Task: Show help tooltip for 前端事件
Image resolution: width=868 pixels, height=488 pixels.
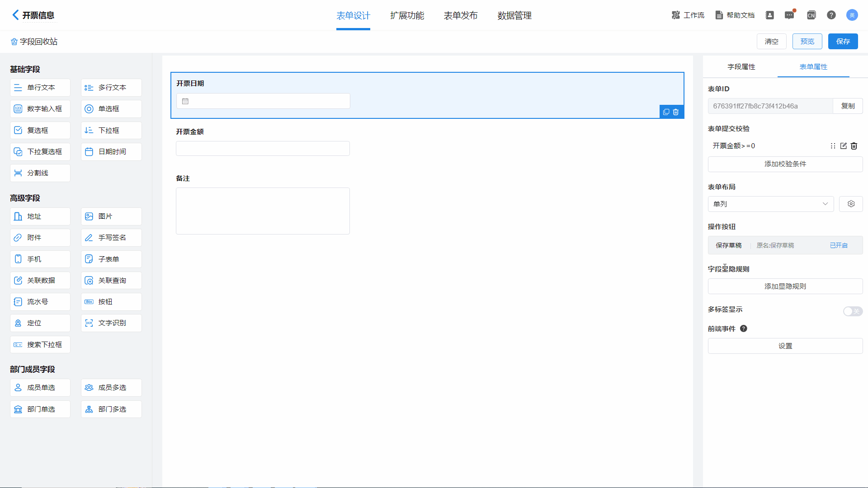Action: pos(744,328)
